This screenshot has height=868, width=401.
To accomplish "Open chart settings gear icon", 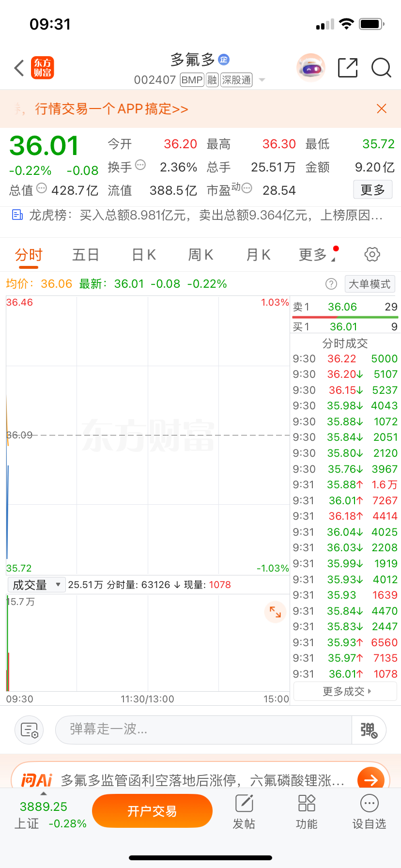I will [x=372, y=254].
